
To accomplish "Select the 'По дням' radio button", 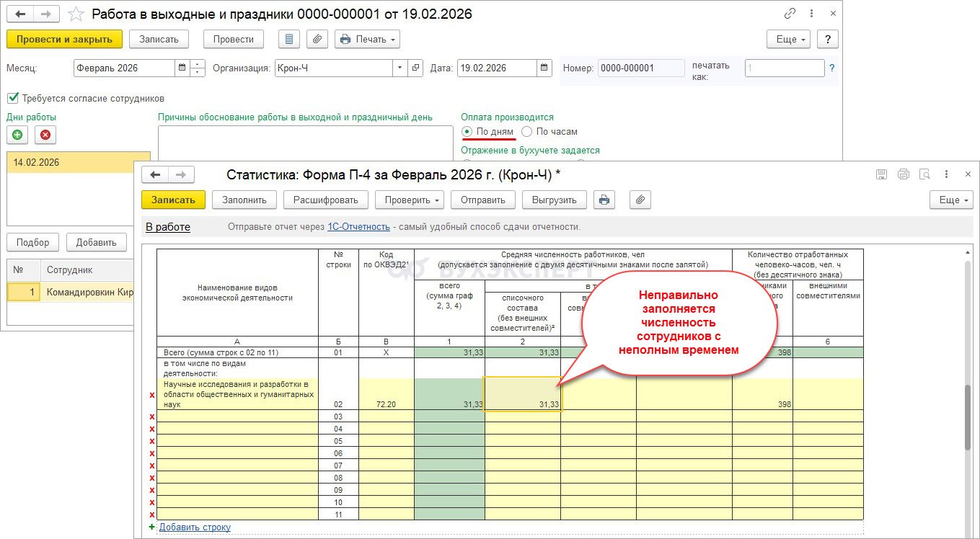I will (467, 132).
